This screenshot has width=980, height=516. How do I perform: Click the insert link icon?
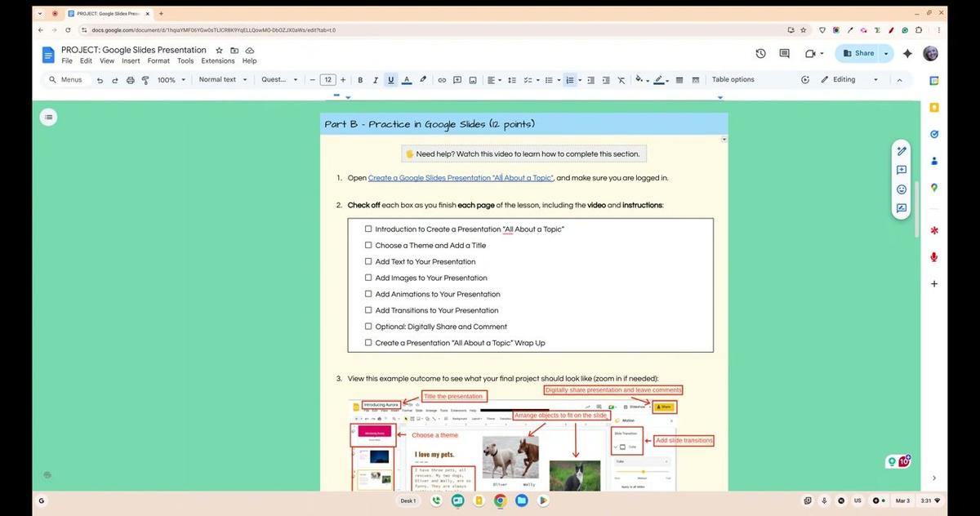442,80
